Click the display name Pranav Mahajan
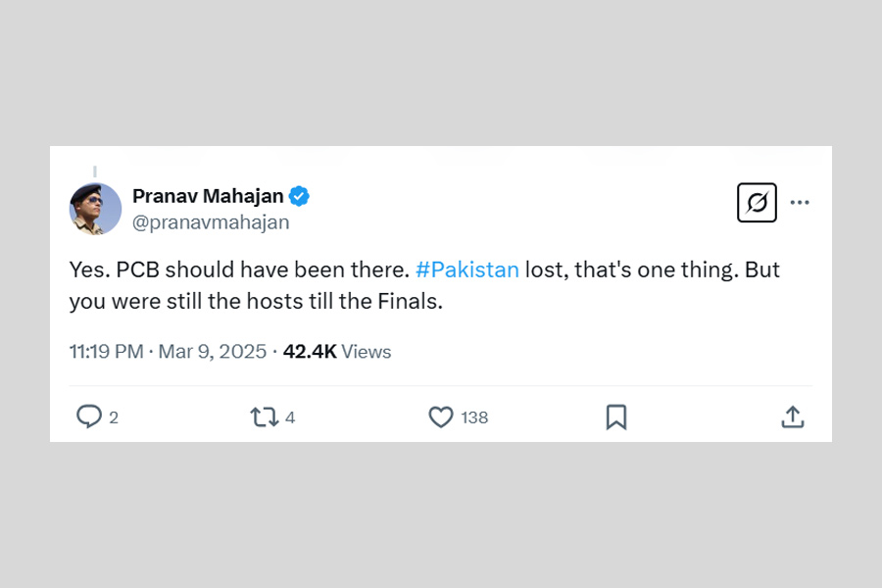Viewport: 882px width, 588px height. [x=208, y=196]
